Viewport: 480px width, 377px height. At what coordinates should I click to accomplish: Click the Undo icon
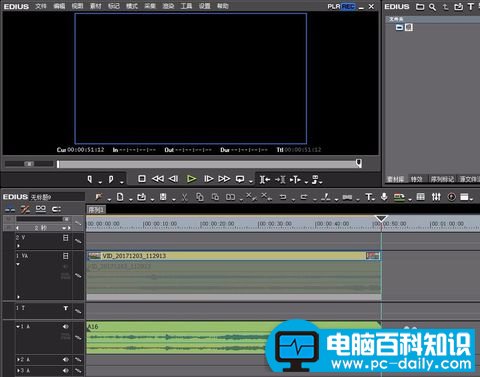[283, 197]
